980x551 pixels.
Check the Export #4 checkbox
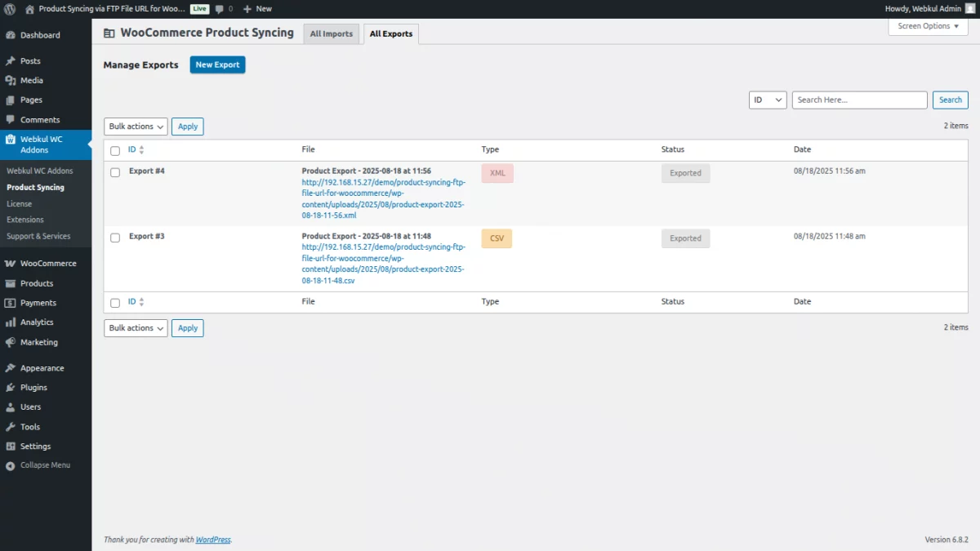click(114, 173)
